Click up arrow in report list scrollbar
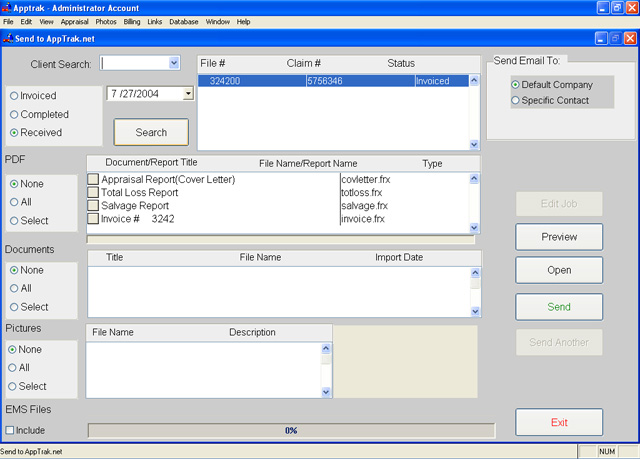 click(x=474, y=178)
